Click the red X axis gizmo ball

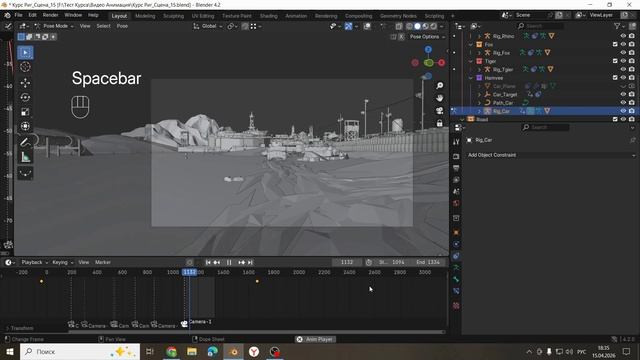click(x=441, y=62)
